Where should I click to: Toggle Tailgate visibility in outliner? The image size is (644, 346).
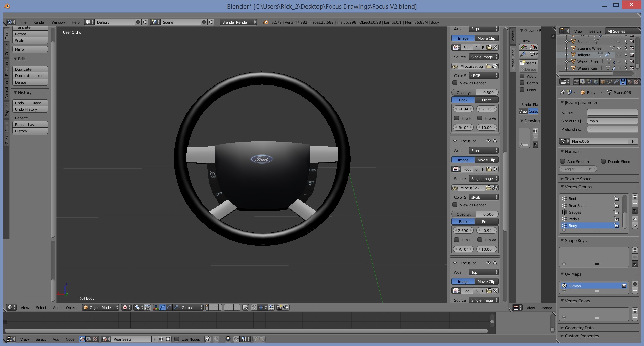619,55
